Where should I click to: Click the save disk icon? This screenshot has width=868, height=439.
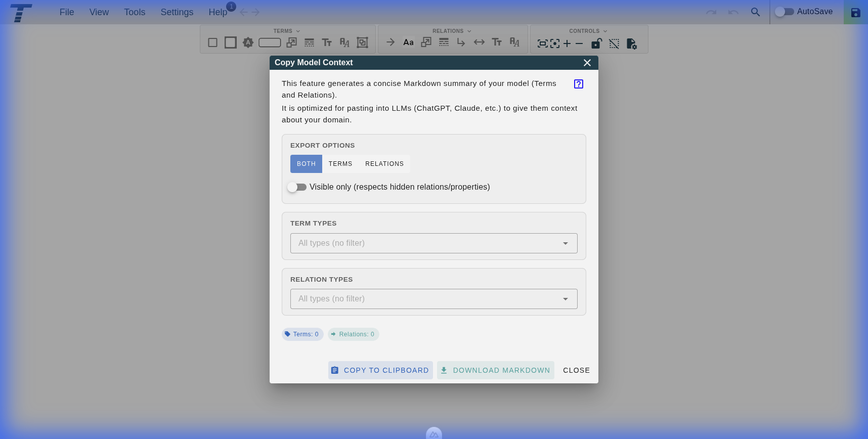[856, 13]
